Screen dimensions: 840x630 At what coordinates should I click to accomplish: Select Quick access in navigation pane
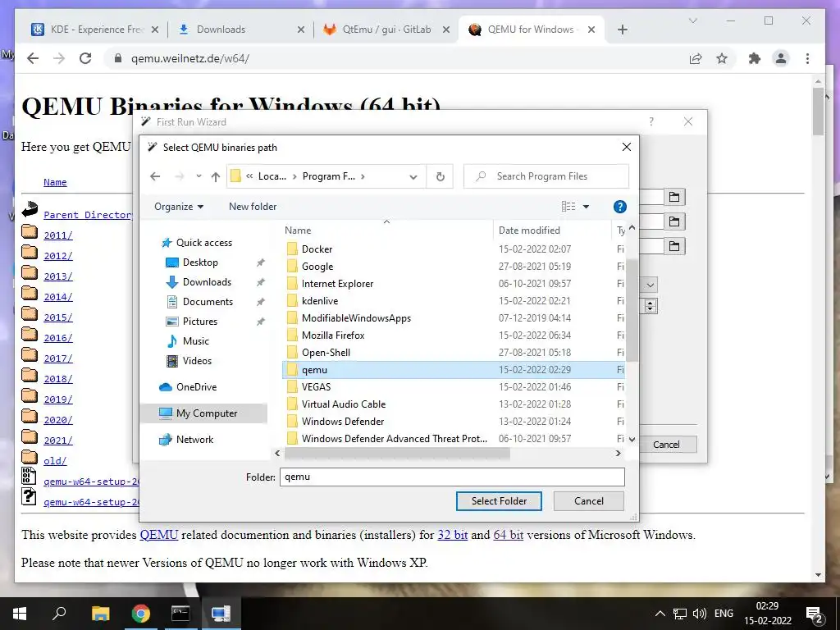click(203, 243)
